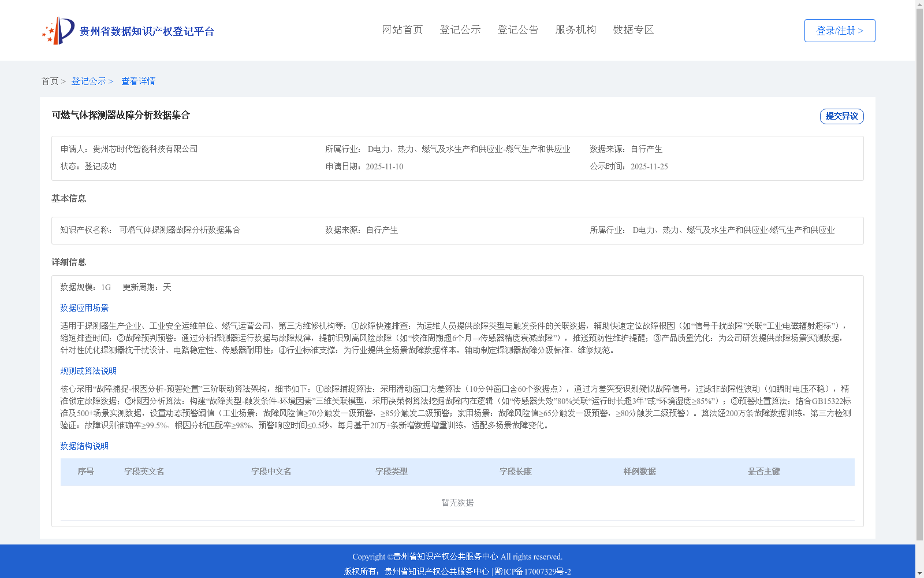Select 服务机构 in the navigation bar
The height and width of the screenshot is (578, 924).
576,29
